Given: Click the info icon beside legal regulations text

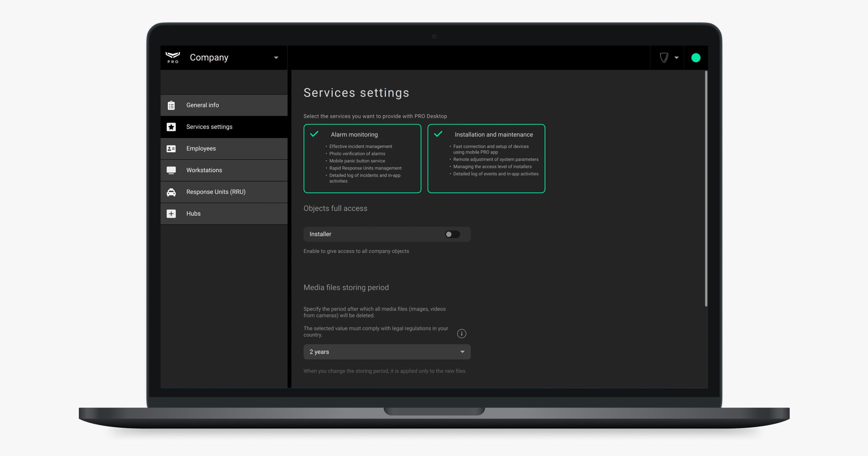Looking at the screenshot, I should [x=461, y=333].
